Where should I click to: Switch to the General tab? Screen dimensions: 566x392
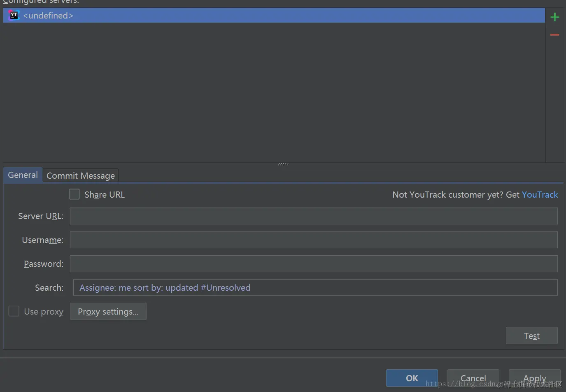(x=23, y=175)
